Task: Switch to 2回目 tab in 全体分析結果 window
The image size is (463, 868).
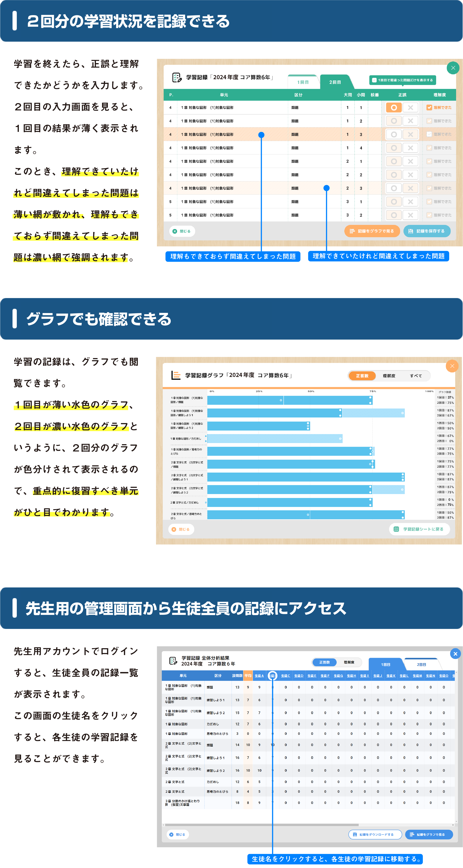Action: pyautogui.click(x=421, y=664)
